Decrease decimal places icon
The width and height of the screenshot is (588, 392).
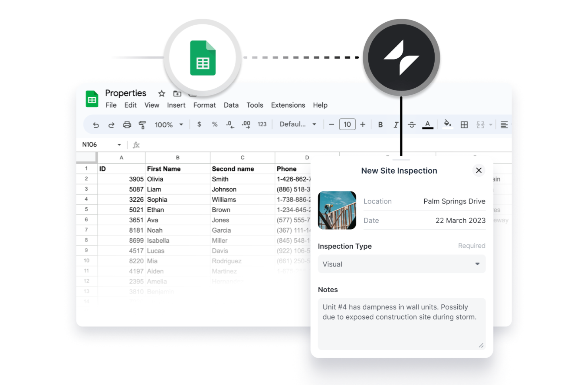[230, 124]
